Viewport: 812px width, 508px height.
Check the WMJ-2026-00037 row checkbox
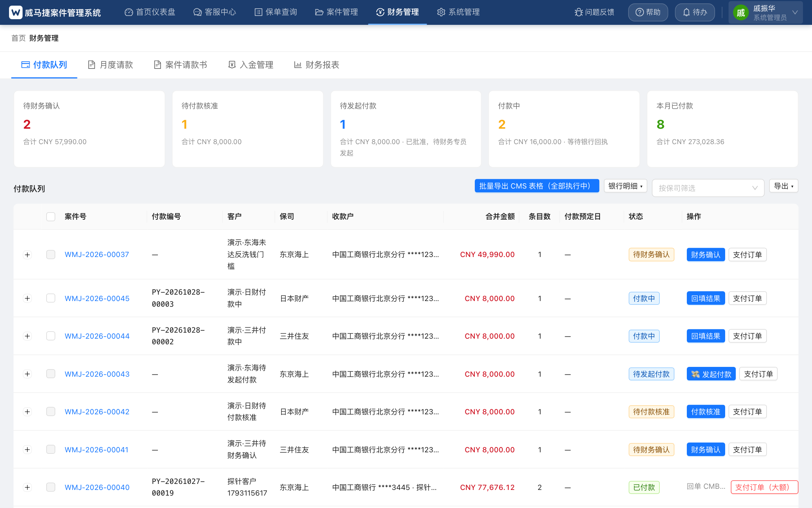click(x=51, y=255)
